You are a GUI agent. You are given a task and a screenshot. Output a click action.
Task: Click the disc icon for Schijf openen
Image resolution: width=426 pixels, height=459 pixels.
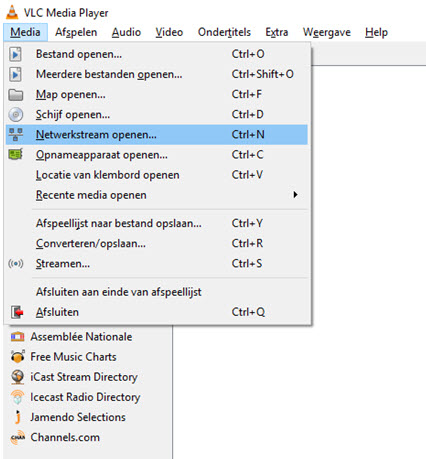[16, 115]
